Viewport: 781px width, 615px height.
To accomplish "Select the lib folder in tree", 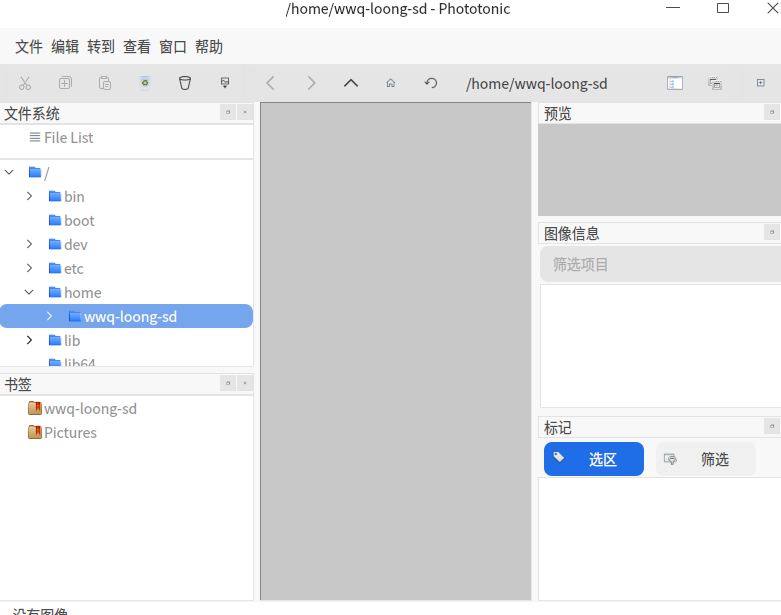I will (72, 340).
